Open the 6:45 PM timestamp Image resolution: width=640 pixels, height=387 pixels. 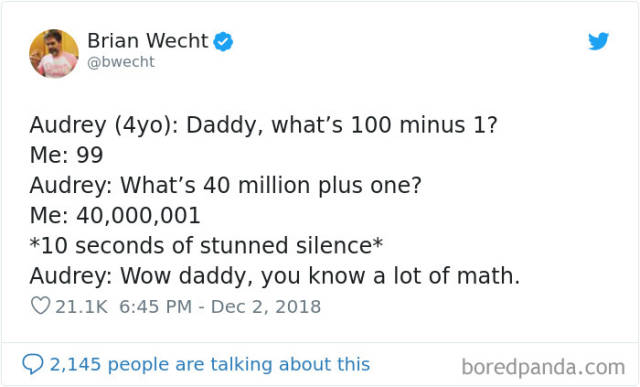(x=156, y=307)
